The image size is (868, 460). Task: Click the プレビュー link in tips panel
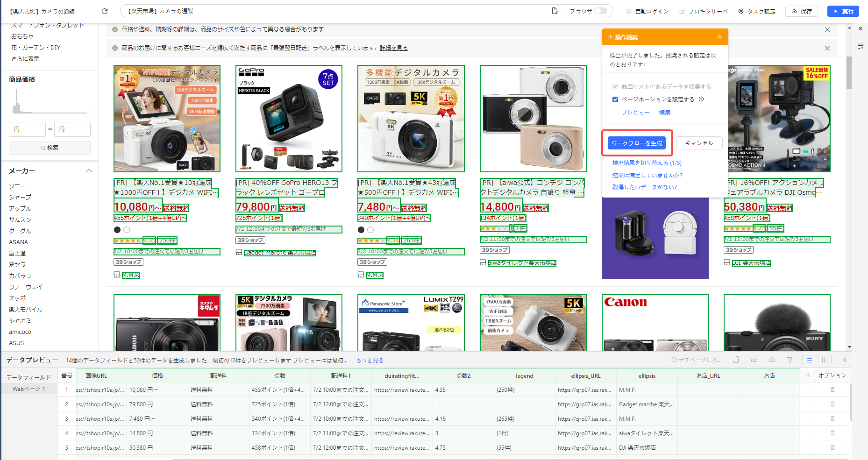635,112
